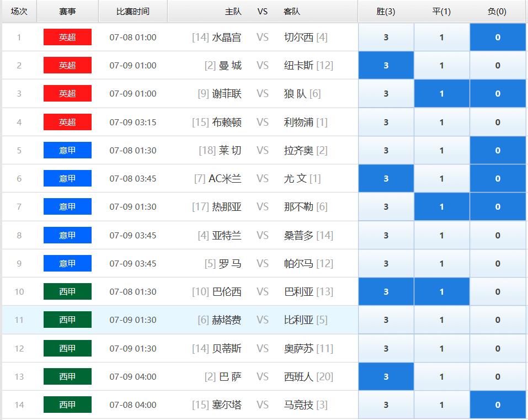The image size is (528, 420).
Task: Click the 比赛时间 column header
Action: tap(132, 12)
